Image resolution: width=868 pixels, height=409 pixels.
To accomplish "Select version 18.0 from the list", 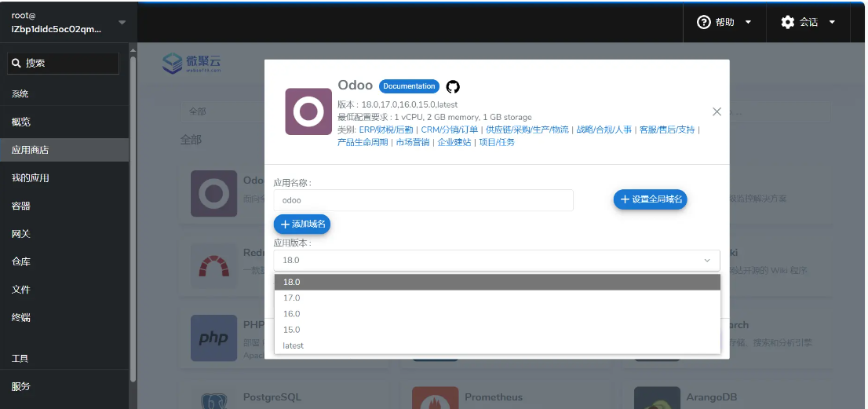I will click(x=497, y=283).
